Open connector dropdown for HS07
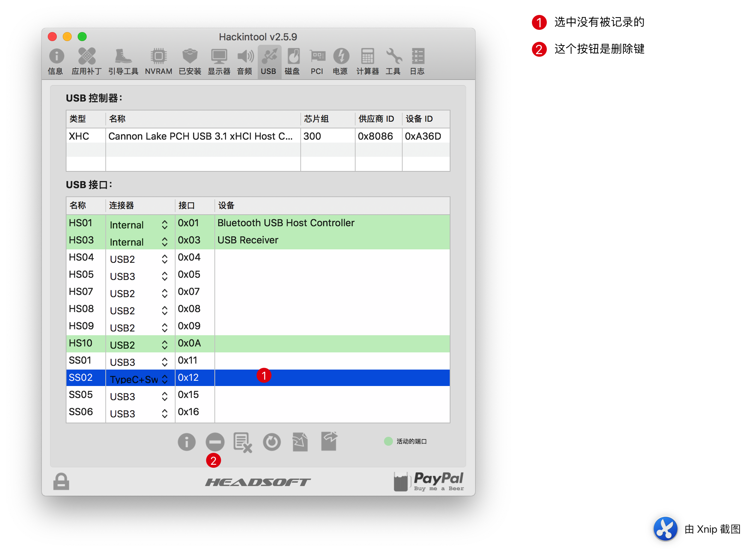 [139, 293]
